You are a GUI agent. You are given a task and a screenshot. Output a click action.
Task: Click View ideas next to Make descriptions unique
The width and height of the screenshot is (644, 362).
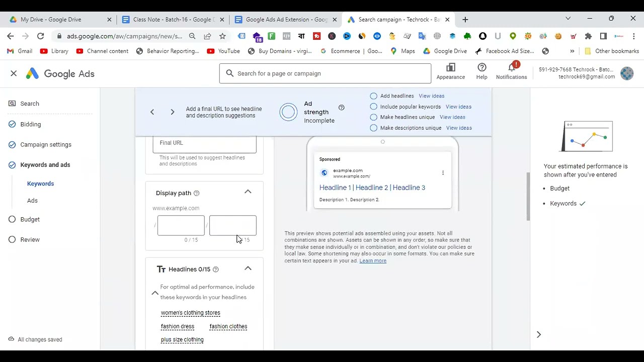click(x=459, y=128)
